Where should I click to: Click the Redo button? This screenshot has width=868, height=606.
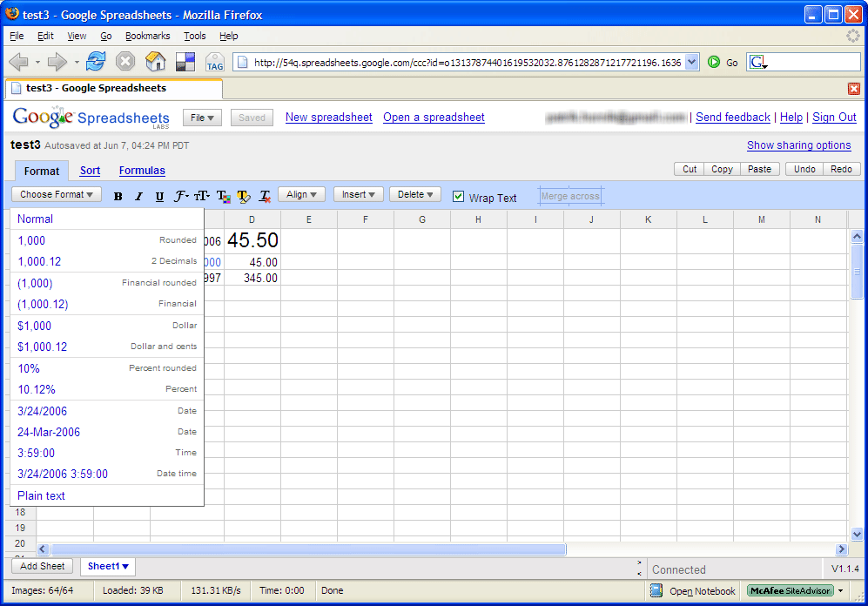(841, 169)
